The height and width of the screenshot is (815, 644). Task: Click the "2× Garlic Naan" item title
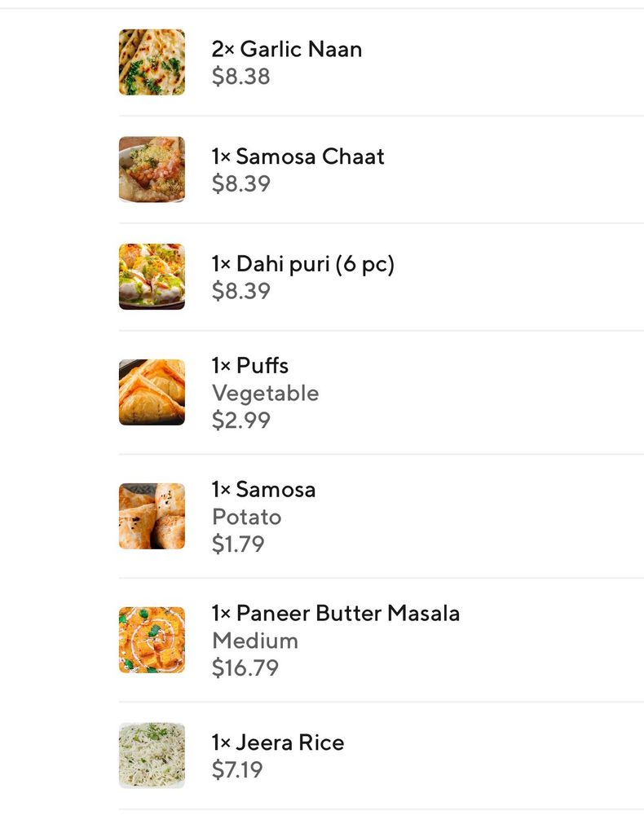[x=287, y=49]
